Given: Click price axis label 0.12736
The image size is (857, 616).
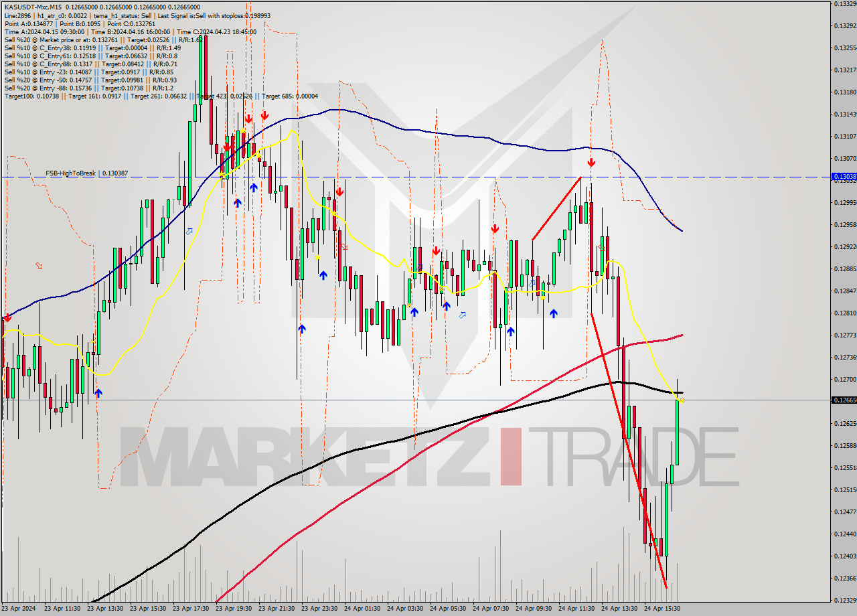Looking at the screenshot, I should (844, 357).
